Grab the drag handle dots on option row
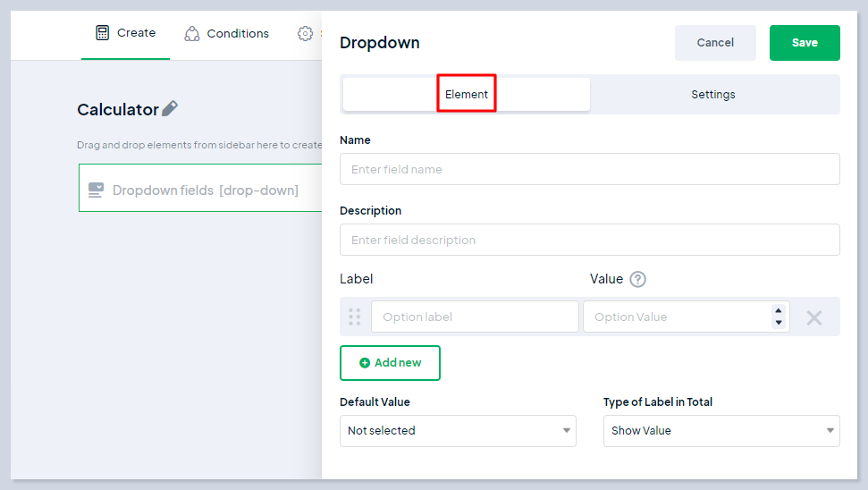 tap(355, 317)
